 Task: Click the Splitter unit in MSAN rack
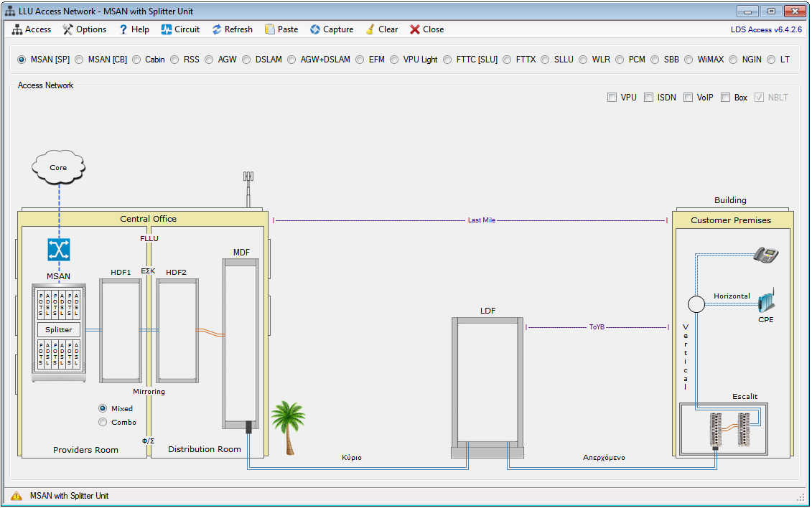pos(58,329)
